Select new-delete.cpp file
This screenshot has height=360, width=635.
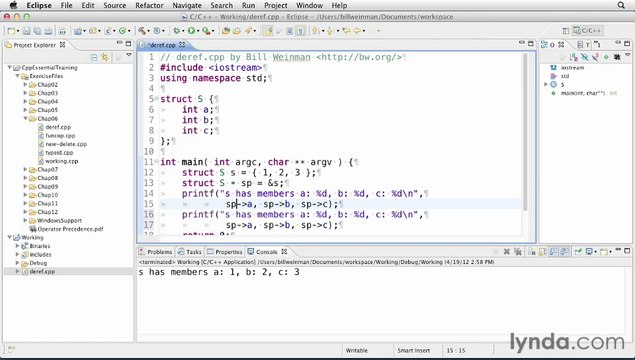(66, 144)
